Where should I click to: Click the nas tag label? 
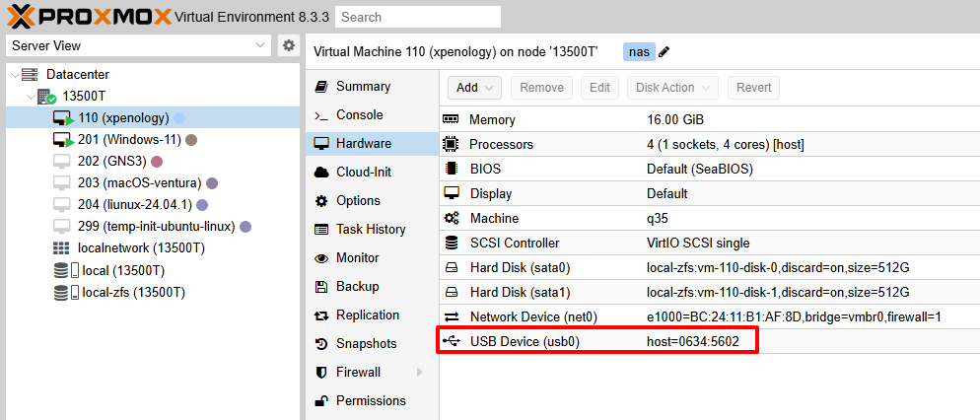tap(639, 52)
